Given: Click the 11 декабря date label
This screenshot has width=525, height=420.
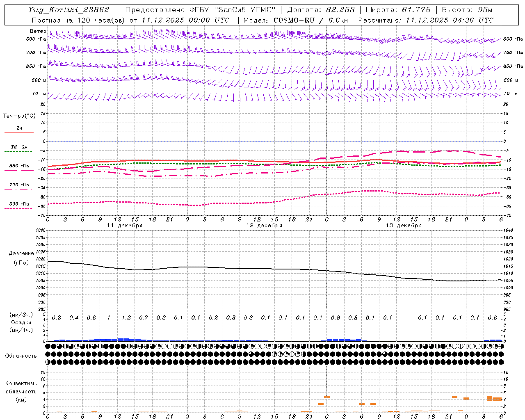Looking at the screenshot, I should (x=125, y=226).
